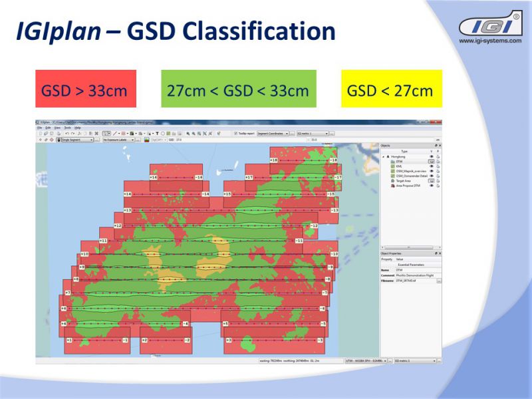Hide the OSM_Mapnik_overview layer

[431, 171]
